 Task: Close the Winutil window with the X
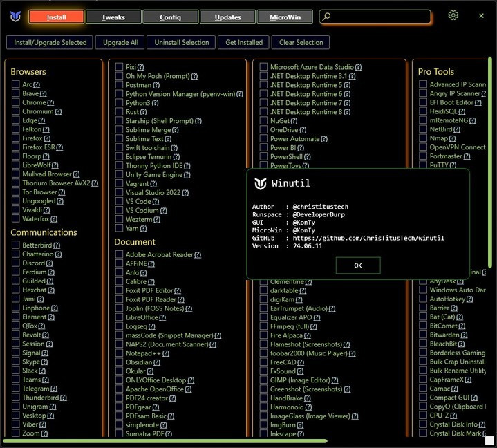tap(481, 16)
